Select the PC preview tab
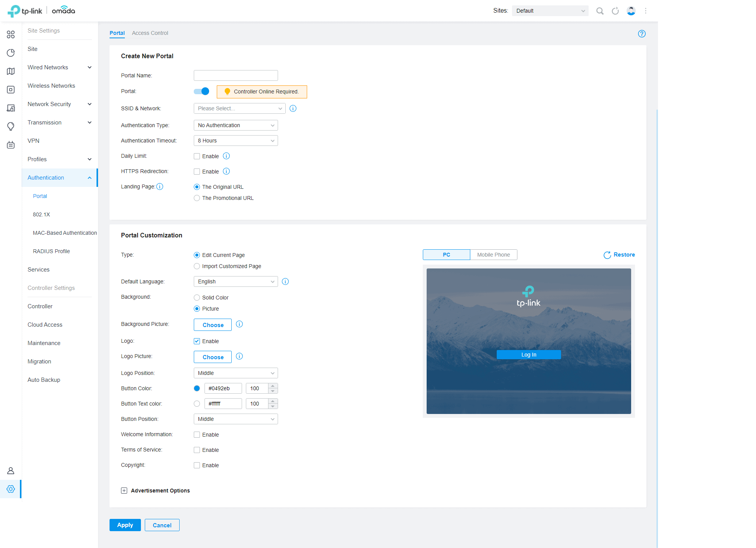The image size is (756, 548). coord(447,255)
